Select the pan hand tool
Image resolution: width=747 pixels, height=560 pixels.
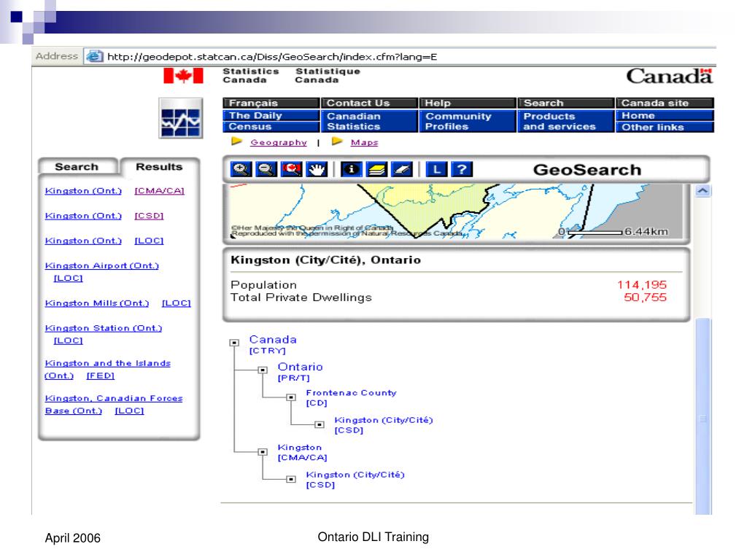pyautogui.click(x=317, y=169)
